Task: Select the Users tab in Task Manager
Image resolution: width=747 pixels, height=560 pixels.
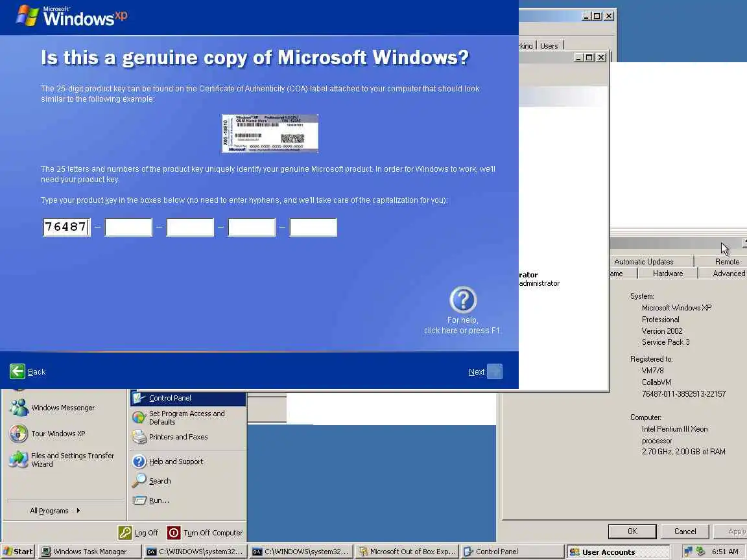Action: [549, 46]
